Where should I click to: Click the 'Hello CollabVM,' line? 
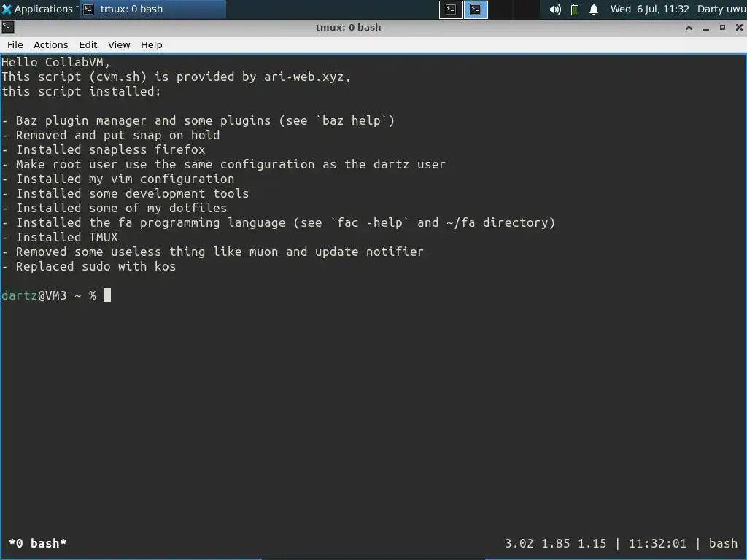(55, 63)
